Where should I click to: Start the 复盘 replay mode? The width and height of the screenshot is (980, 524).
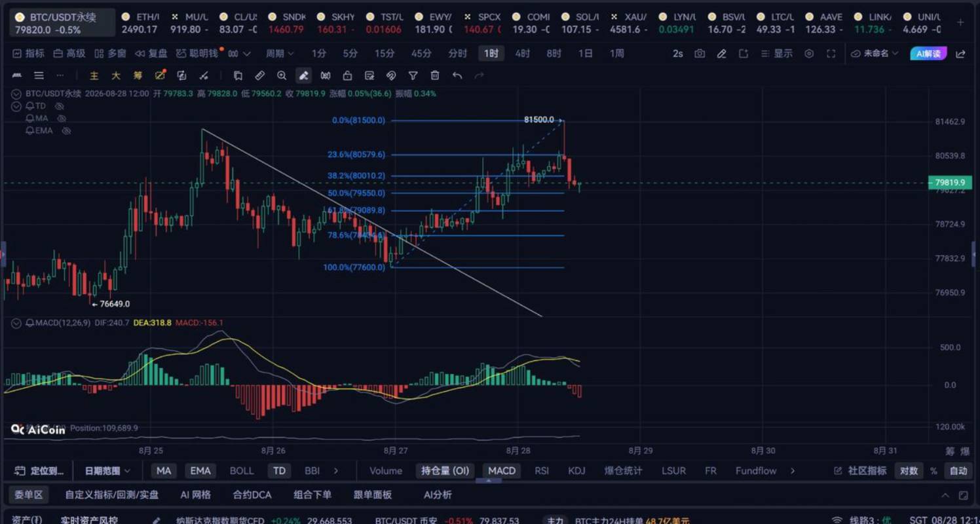tap(151, 54)
